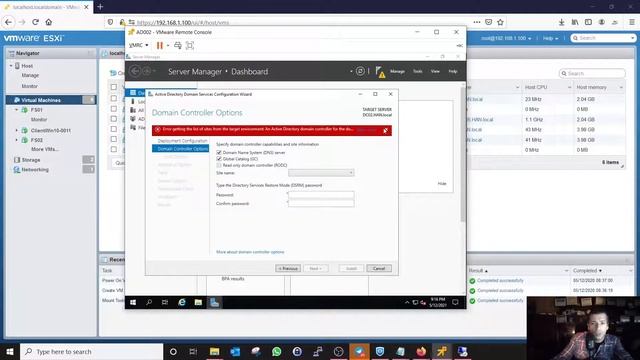Toggle Read only domain controller (RODC) checkbox

pyautogui.click(x=219, y=165)
